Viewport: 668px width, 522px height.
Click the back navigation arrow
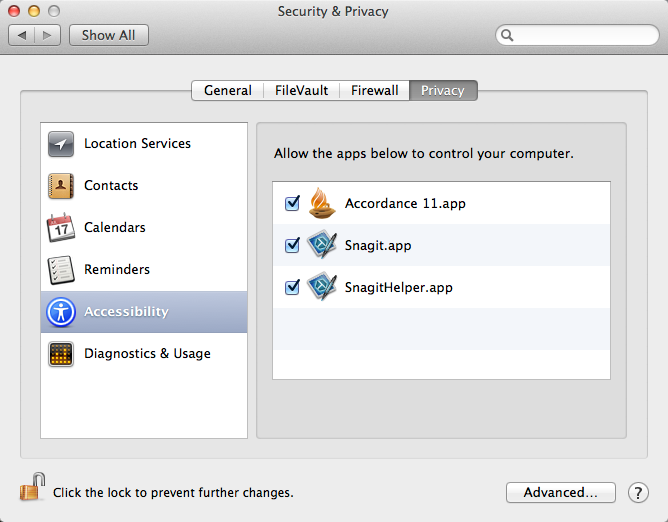22,35
